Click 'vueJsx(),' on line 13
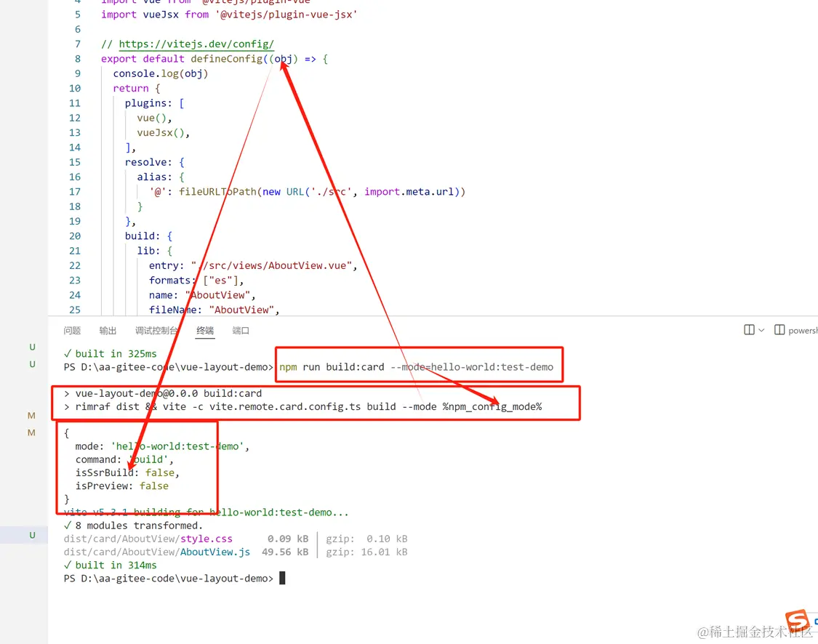818x644 pixels. point(164,132)
